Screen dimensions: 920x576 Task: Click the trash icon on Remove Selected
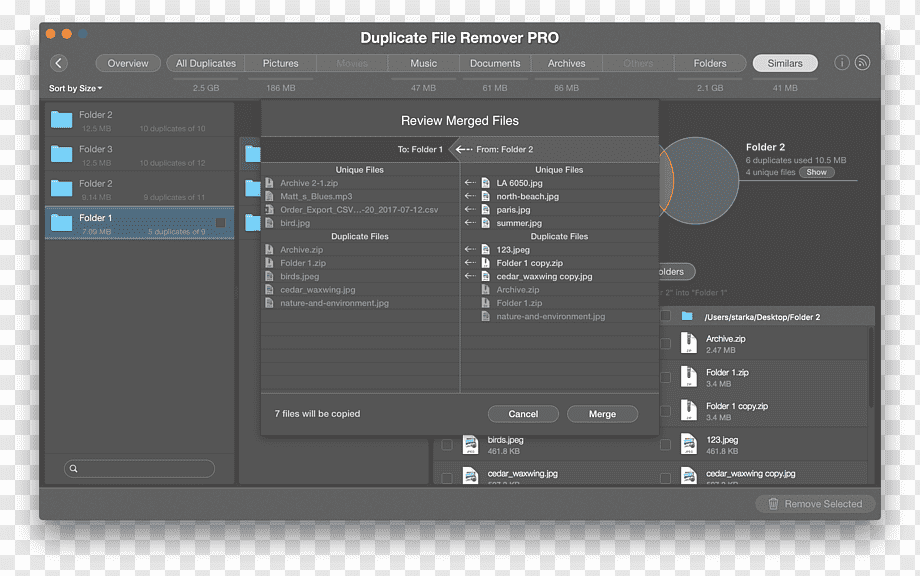click(x=773, y=504)
